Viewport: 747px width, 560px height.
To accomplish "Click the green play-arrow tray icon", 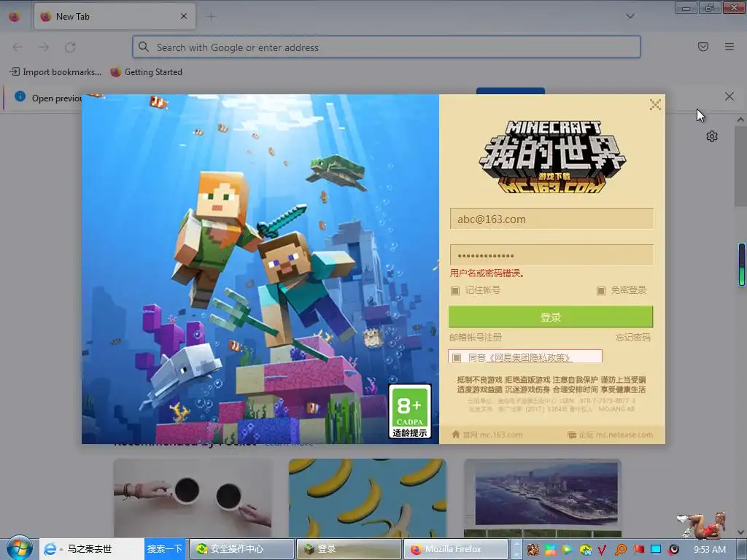I will (x=567, y=550).
